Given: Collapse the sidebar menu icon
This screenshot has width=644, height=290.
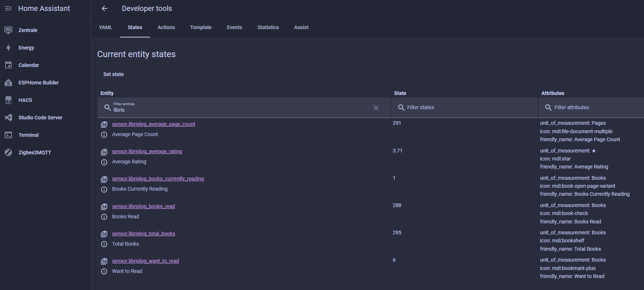Looking at the screenshot, I should (x=8, y=8).
